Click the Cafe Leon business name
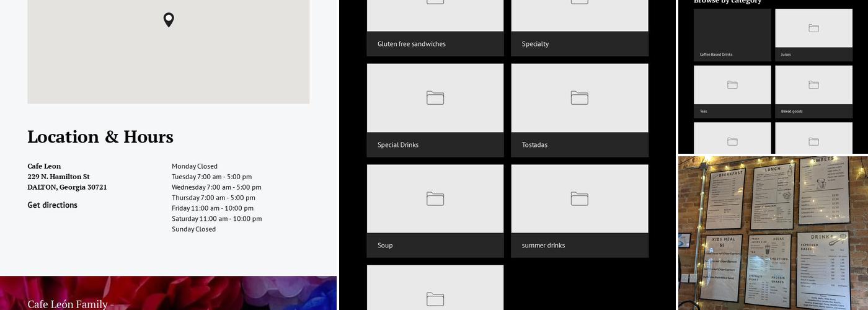This screenshot has width=868, height=310. (44, 166)
